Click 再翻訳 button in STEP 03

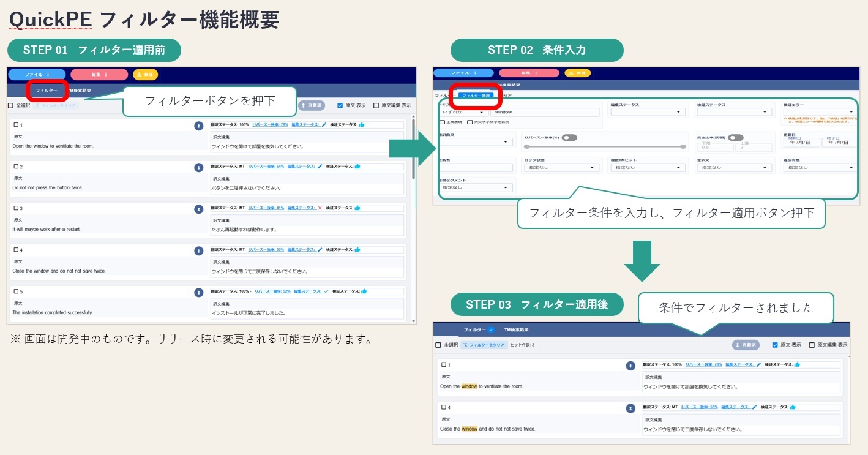[x=746, y=345]
